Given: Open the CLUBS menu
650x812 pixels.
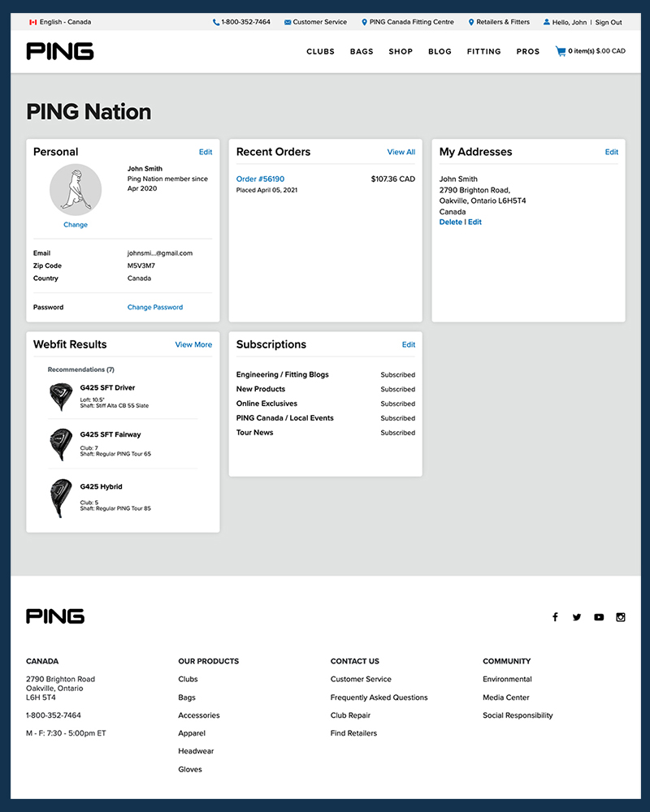Looking at the screenshot, I should (320, 51).
